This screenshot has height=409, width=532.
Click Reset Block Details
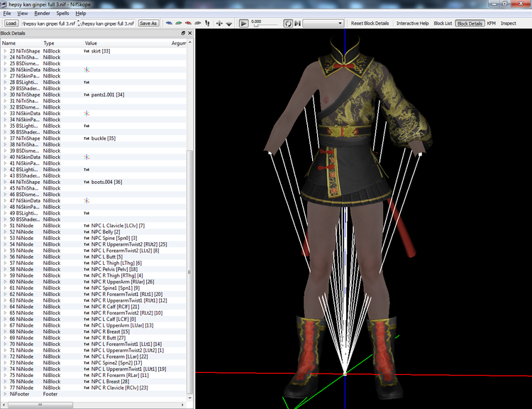[370, 23]
